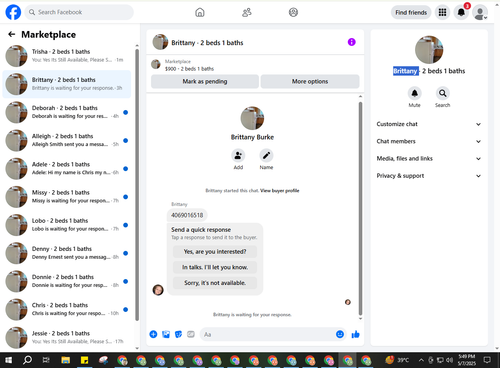This screenshot has height=368, width=500.
Task: Open the Groups icon in top navigation
Action: point(293,12)
